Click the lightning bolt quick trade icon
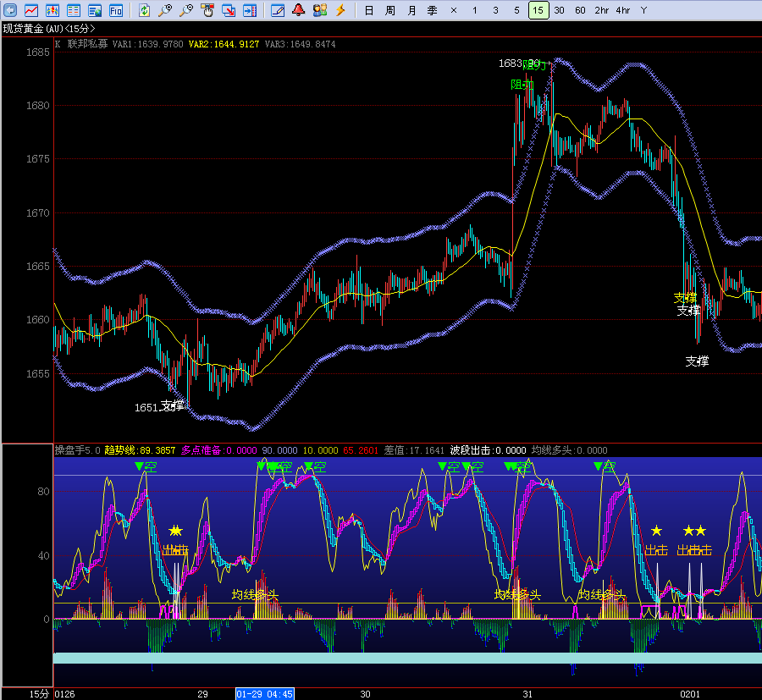This screenshot has height=700, width=762. pos(340,10)
